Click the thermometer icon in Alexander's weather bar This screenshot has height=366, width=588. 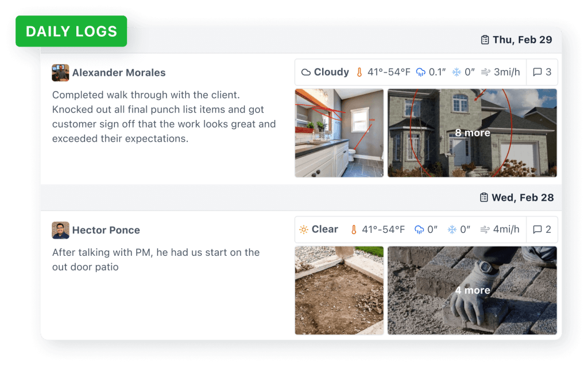pyautogui.click(x=359, y=72)
